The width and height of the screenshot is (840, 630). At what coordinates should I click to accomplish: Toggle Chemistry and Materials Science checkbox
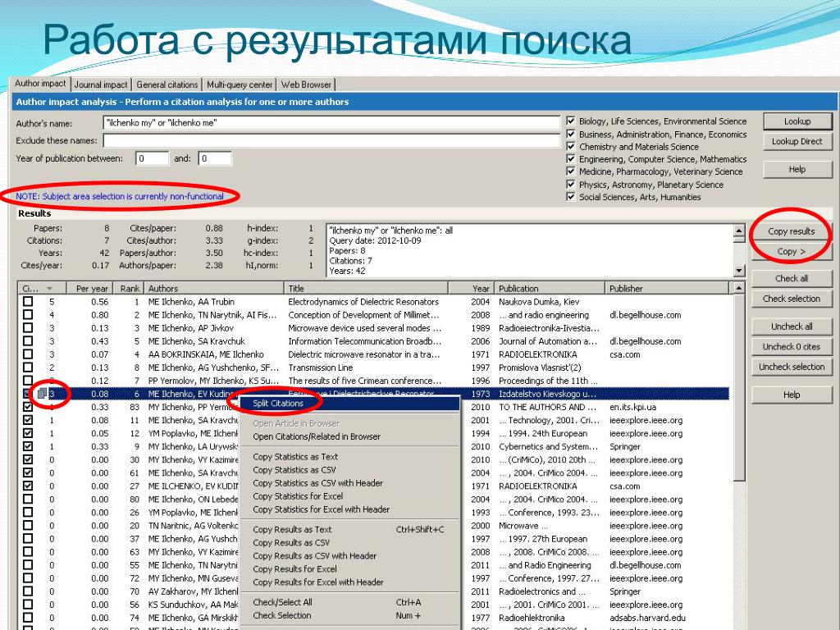tap(571, 146)
